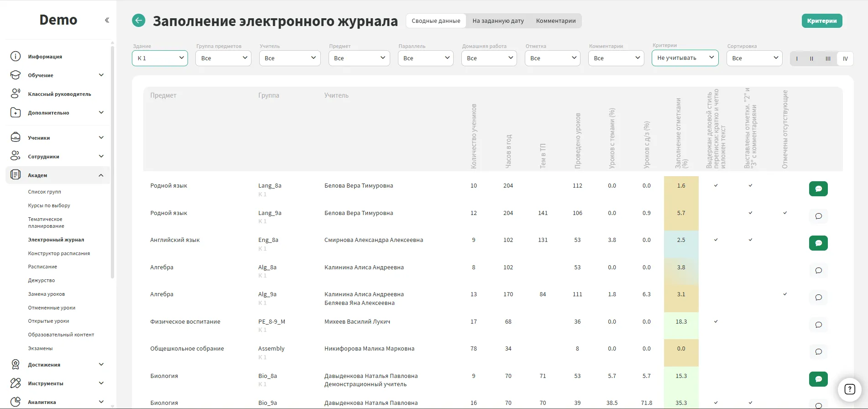Click the green back arrow icon
The image size is (868, 409).
coord(139,21)
